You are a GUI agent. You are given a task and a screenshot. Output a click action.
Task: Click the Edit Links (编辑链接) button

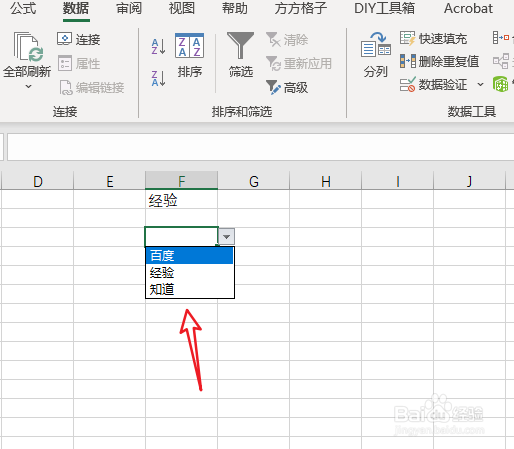92,87
